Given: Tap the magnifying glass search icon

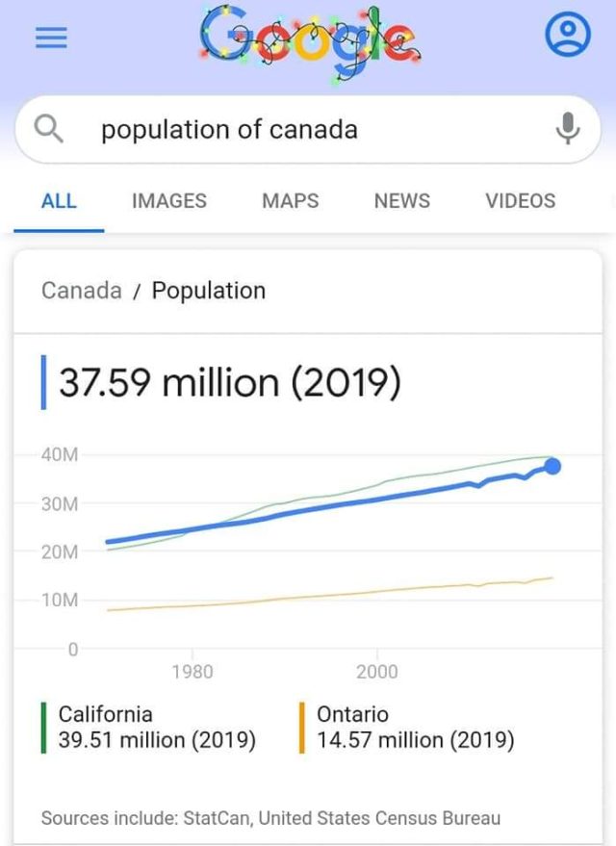Looking at the screenshot, I should point(52,128).
